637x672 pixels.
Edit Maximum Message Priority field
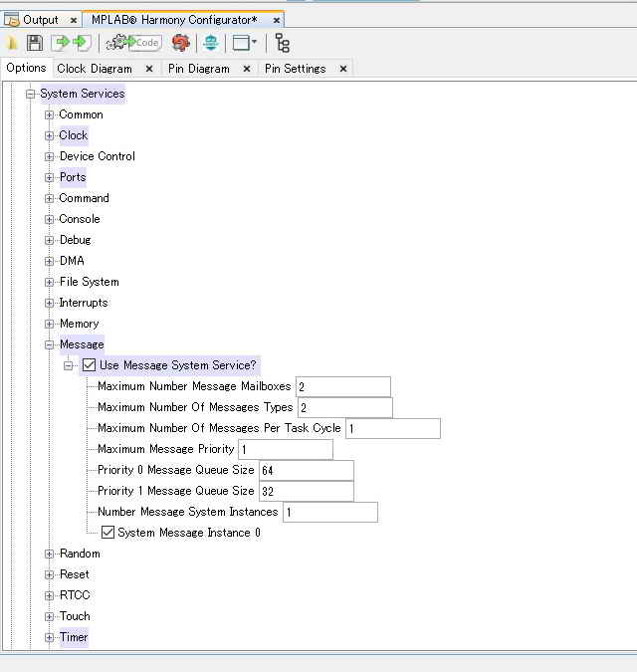point(286,450)
